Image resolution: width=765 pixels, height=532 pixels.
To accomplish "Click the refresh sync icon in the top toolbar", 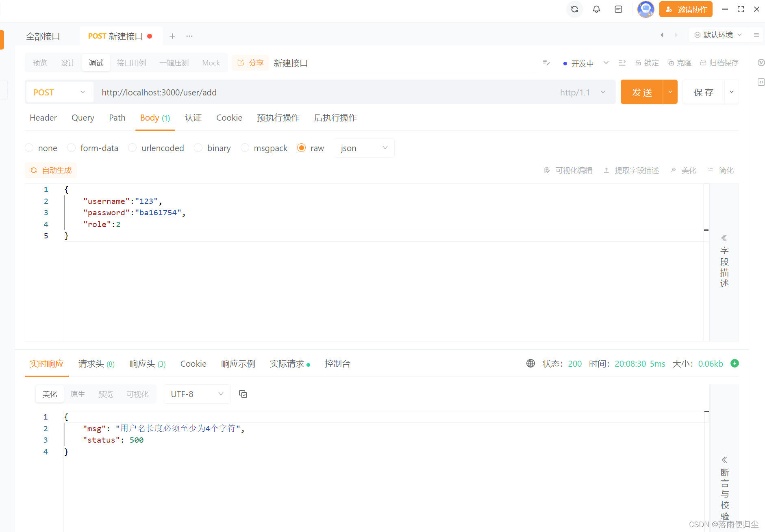I will click(x=574, y=9).
